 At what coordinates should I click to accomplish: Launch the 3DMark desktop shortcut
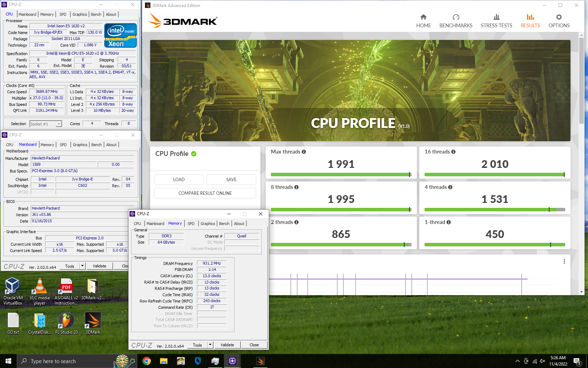93,323
